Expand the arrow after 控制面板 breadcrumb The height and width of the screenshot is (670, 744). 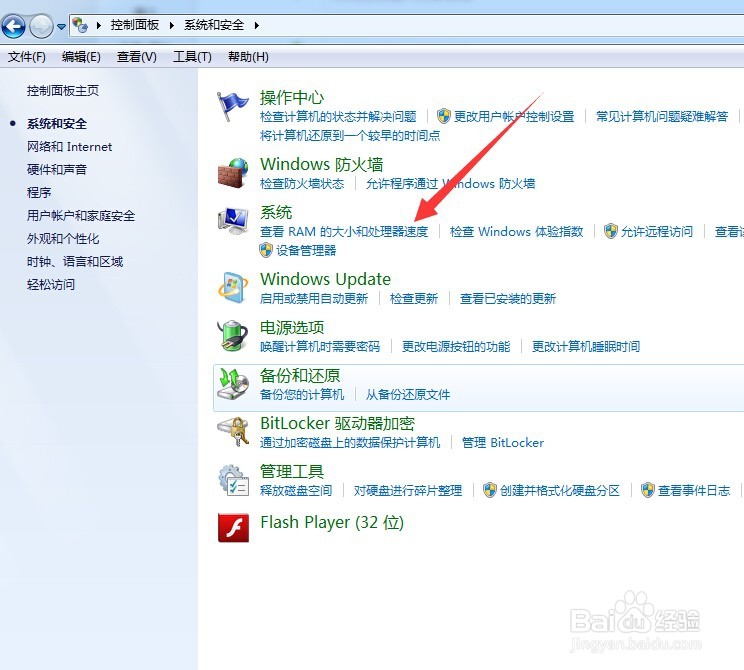172,25
